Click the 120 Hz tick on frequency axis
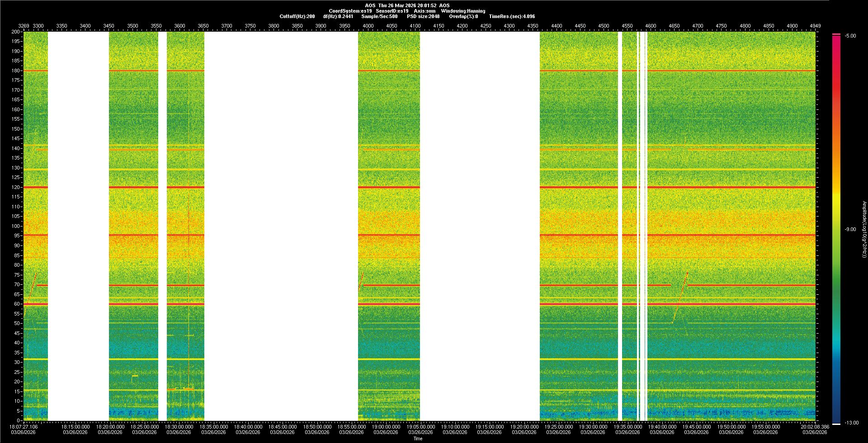Viewport: 868px width, 443px height. tap(16, 187)
